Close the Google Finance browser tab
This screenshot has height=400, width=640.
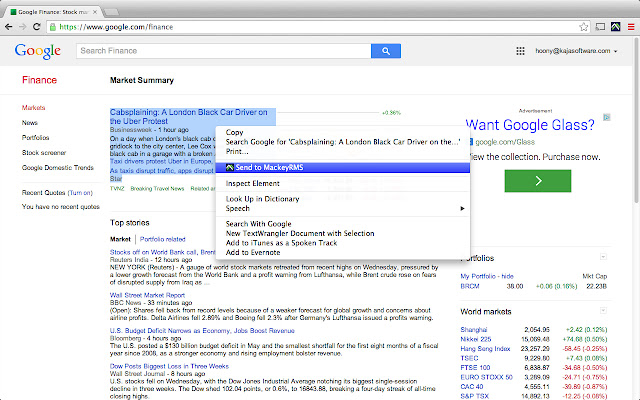click(95, 12)
